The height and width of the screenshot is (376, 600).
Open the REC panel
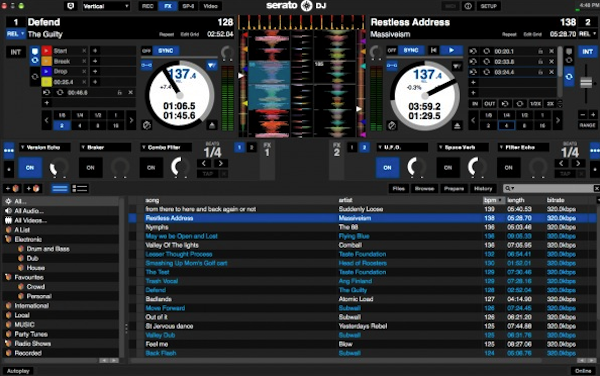[x=148, y=6]
